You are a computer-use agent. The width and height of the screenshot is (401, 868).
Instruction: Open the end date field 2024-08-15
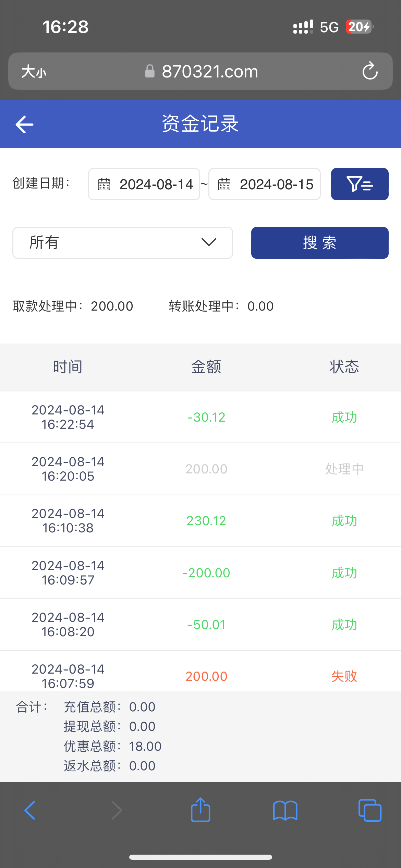pyautogui.click(x=276, y=184)
